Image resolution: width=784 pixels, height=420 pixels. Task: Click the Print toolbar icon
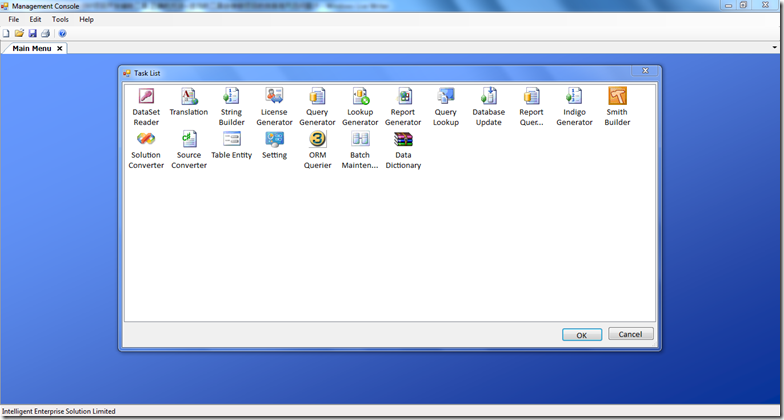pos(46,34)
